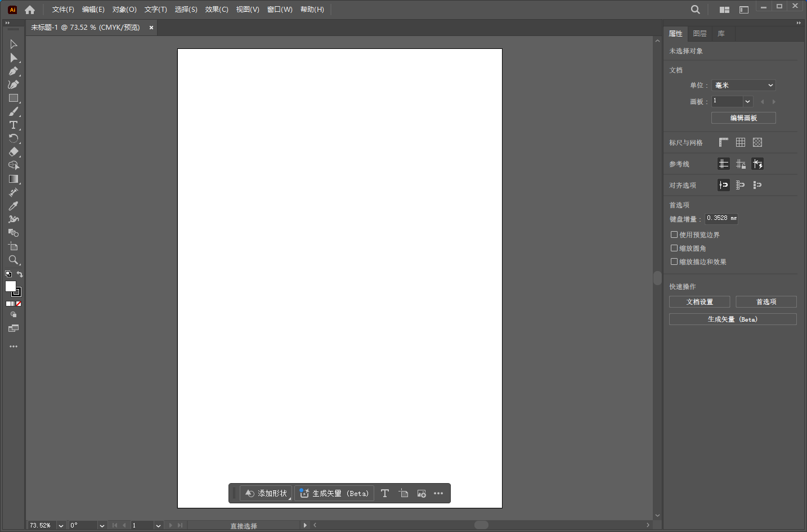807x532 pixels.
Task: Select the Eyedropper tool
Action: 14,206
